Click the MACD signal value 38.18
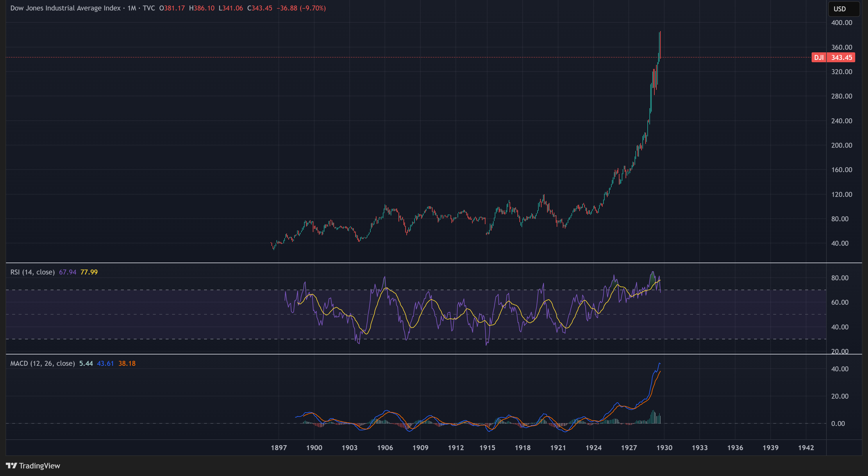Screen dimensions: 868x476 pyautogui.click(x=127, y=363)
